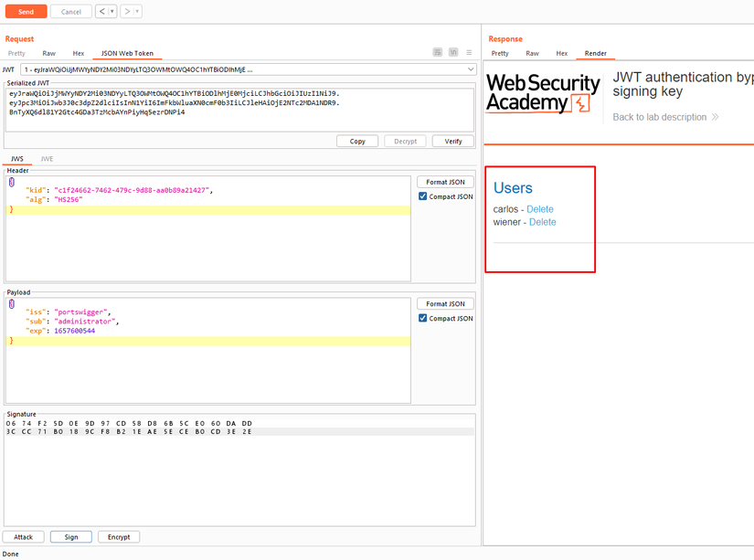Uncheck Compact JSON for the Header
The image size is (754, 560).
coord(422,196)
